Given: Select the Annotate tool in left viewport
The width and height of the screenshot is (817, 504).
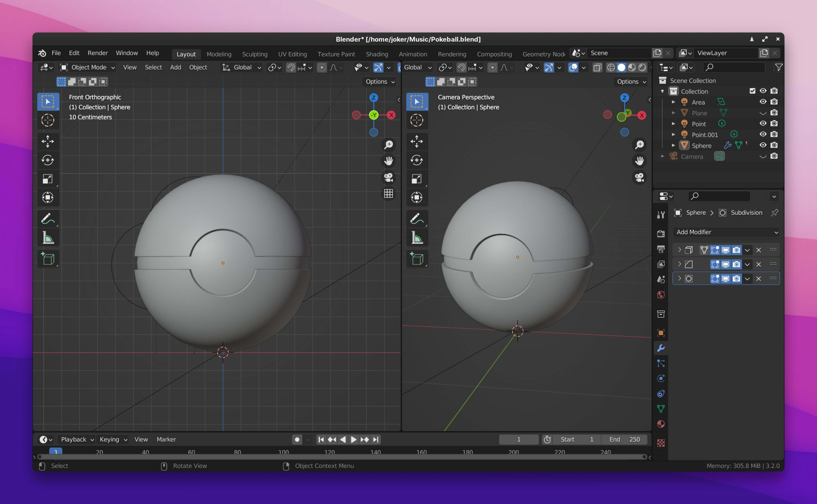Looking at the screenshot, I should point(48,219).
